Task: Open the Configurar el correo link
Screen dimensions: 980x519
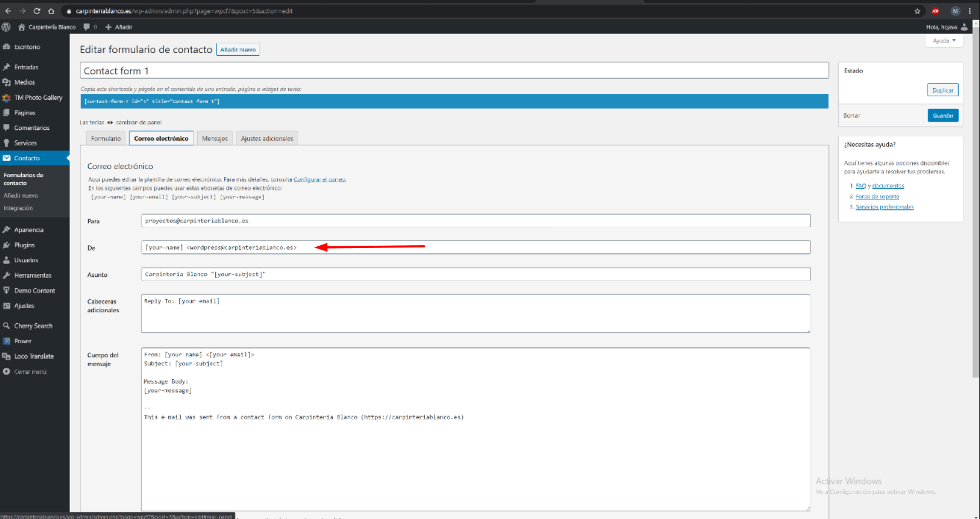Action: (319, 179)
